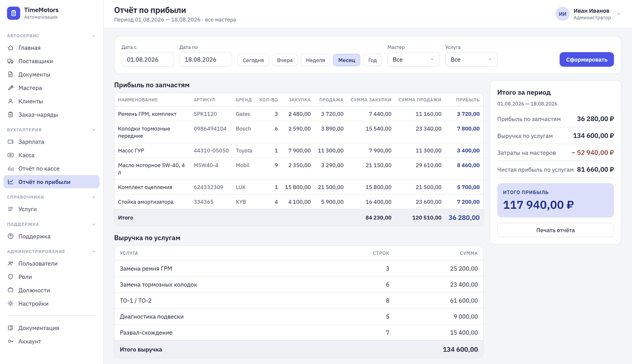
Task: Click the Документация book icon
Action: (11, 328)
